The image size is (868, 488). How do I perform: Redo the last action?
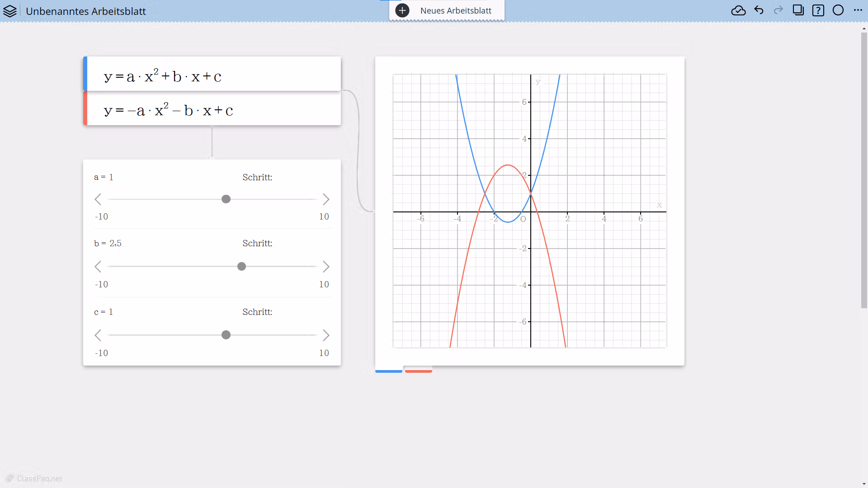point(778,10)
